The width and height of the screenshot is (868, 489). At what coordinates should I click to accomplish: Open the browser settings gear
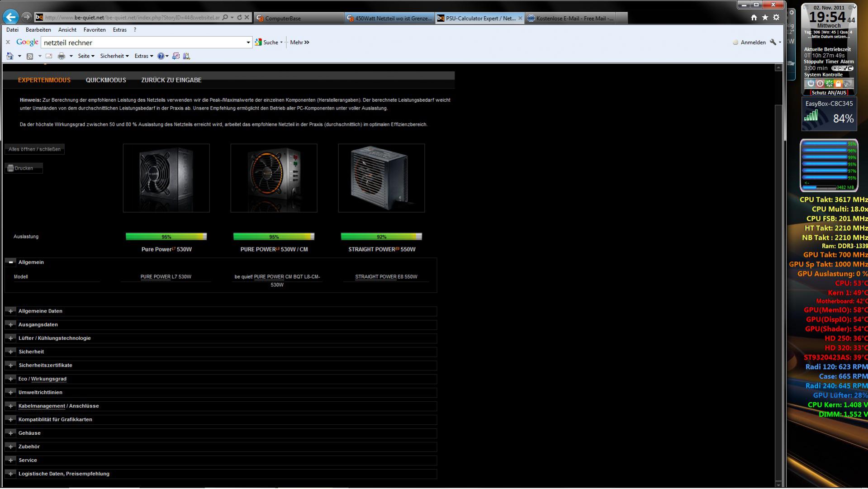[x=776, y=17]
